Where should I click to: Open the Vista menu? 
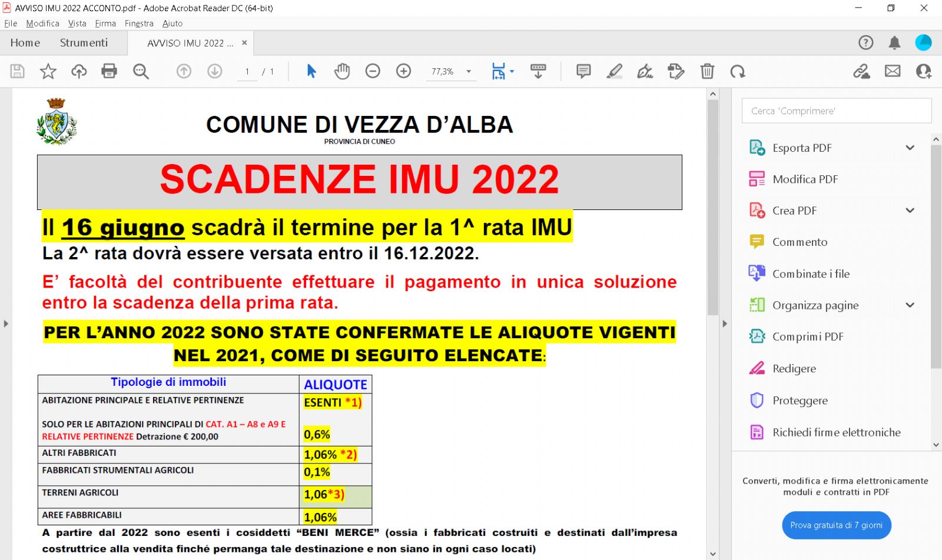[x=77, y=24]
